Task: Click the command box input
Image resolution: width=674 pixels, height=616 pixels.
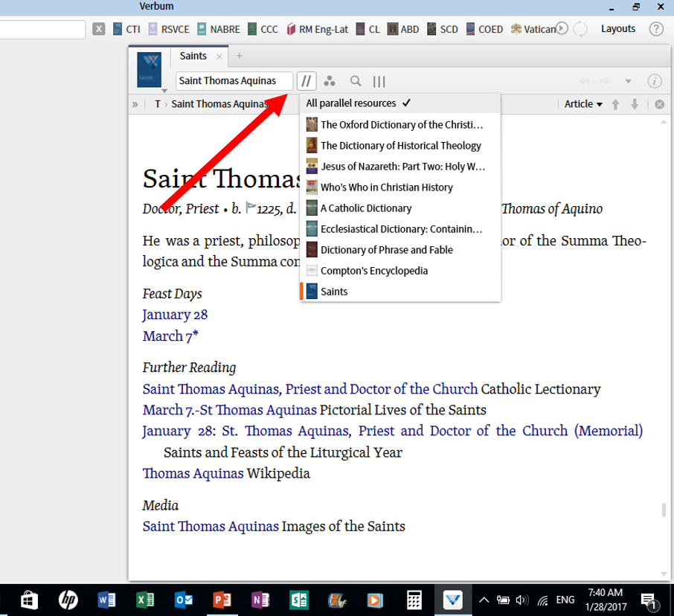Action: 42,29
